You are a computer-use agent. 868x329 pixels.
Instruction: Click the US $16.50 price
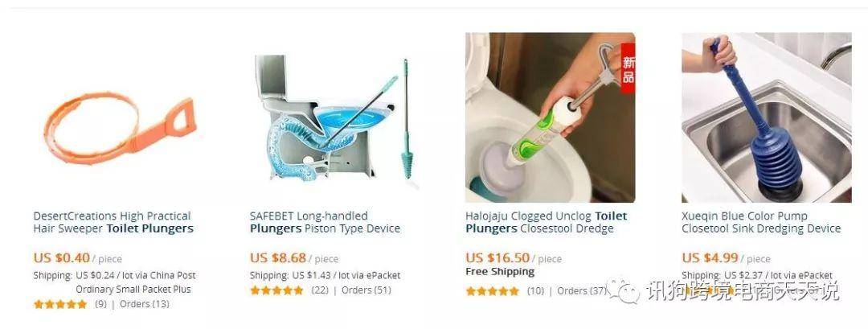[497, 258]
